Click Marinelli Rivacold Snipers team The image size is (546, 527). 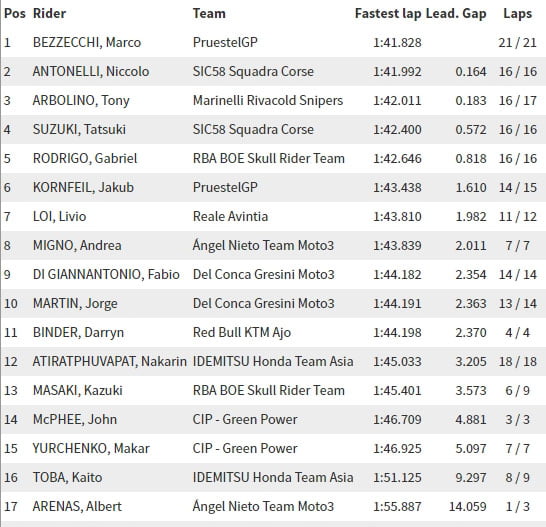tap(268, 100)
